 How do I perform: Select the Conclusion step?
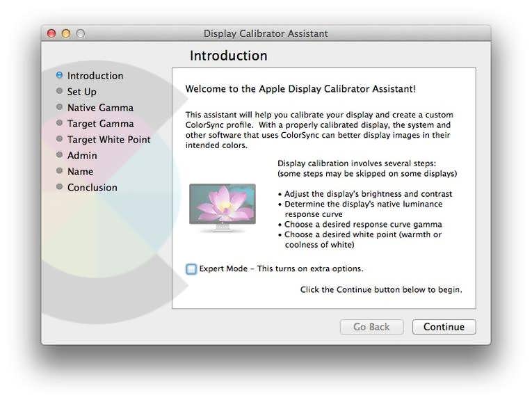[x=92, y=187]
